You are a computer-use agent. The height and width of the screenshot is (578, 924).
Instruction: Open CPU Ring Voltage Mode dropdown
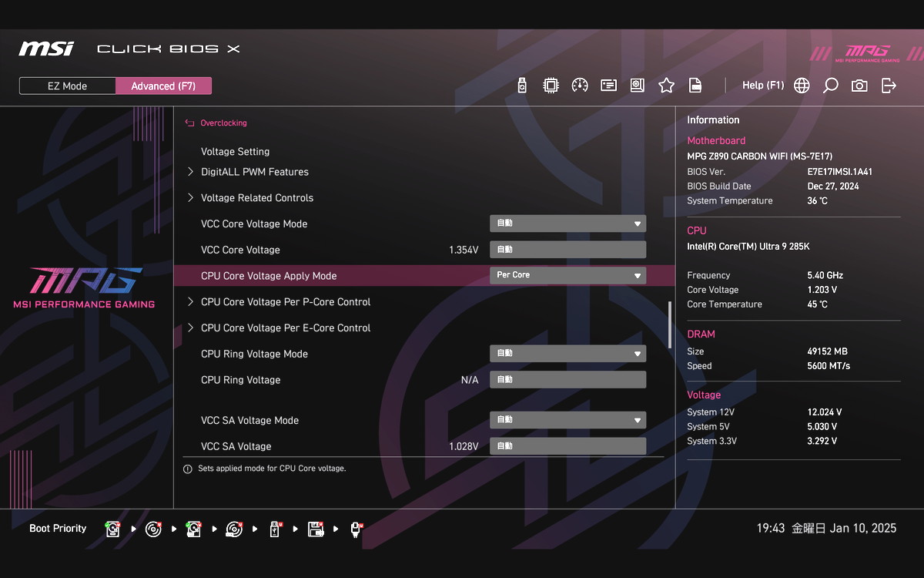click(568, 354)
